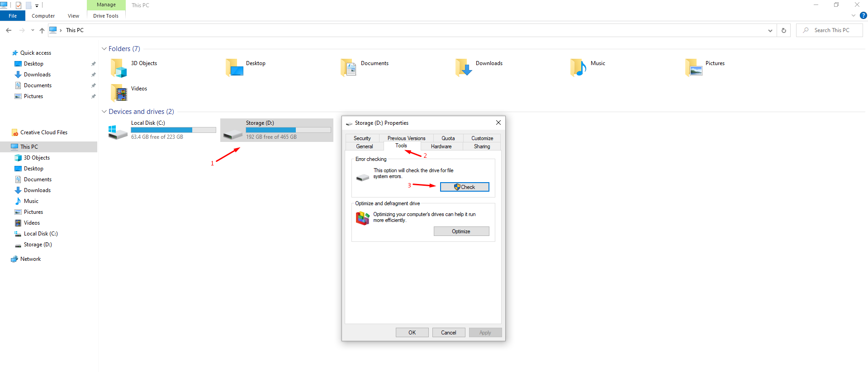The height and width of the screenshot is (372, 868).
Task: Open Videos in the navigation sidebar
Action: click(32, 223)
